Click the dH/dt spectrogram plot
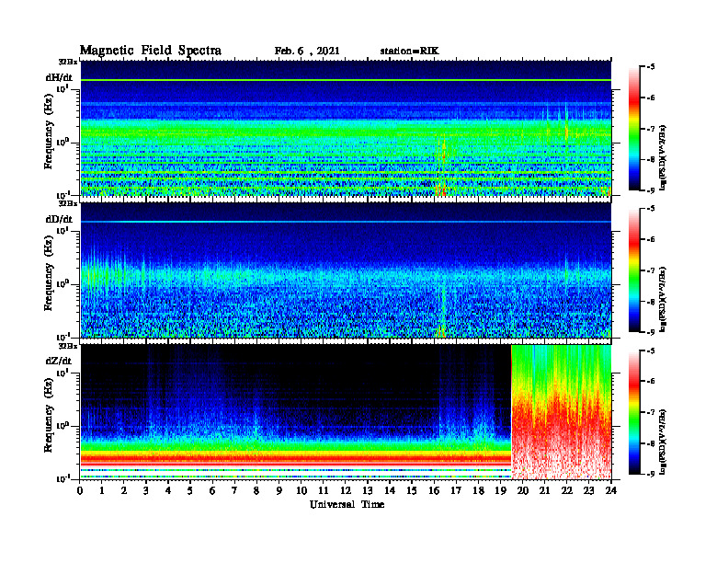 pos(346,128)
